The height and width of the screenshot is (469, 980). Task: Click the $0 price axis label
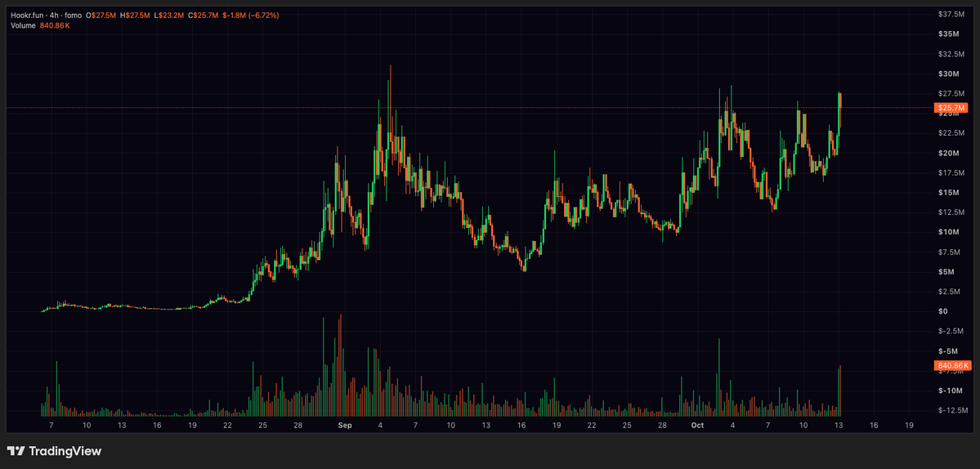[944, 311]
